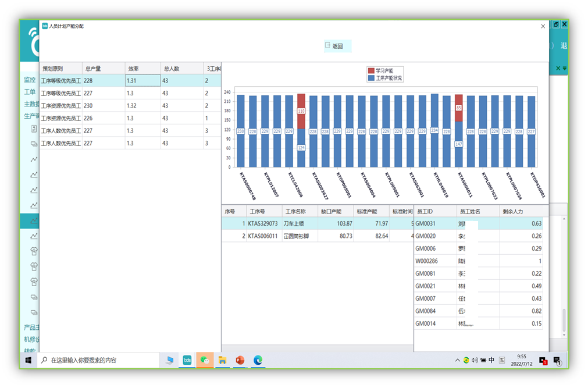Select the row with 总产量 230
588x388 pixels.
pos(103,106)
